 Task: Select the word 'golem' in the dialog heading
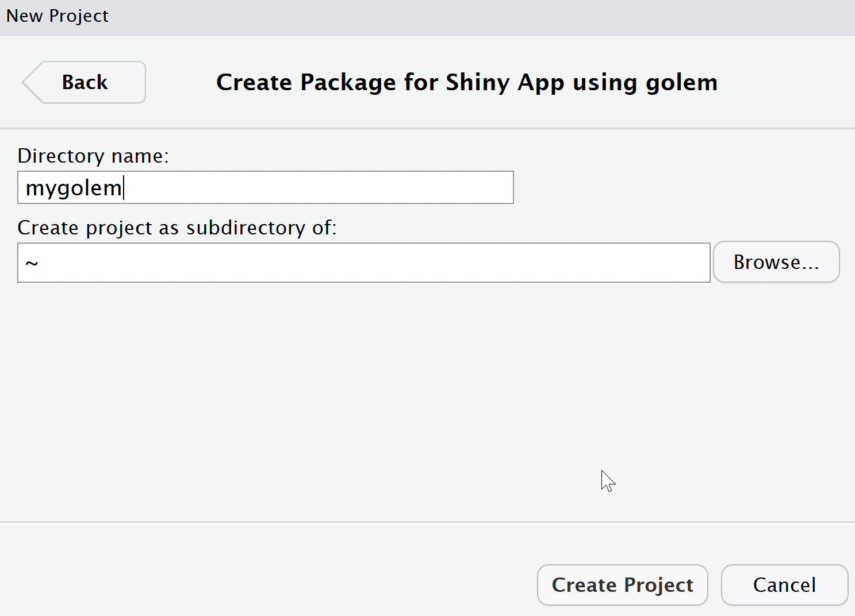click(681, 82)
